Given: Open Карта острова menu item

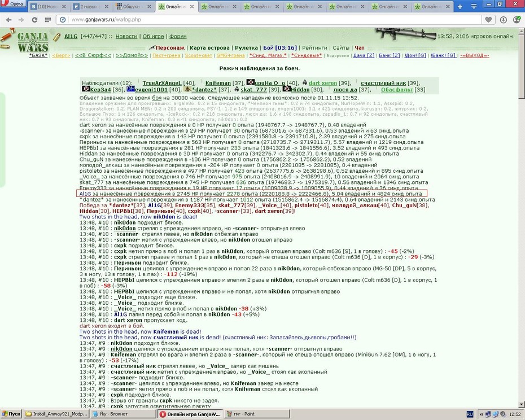Looking at the screenshot, I should [x=209, y=47].
